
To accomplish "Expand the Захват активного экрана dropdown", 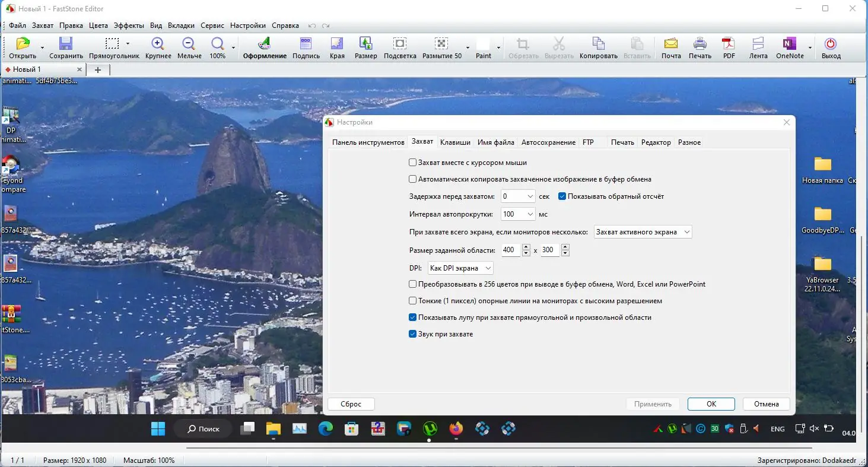I will tap(686, 232).
